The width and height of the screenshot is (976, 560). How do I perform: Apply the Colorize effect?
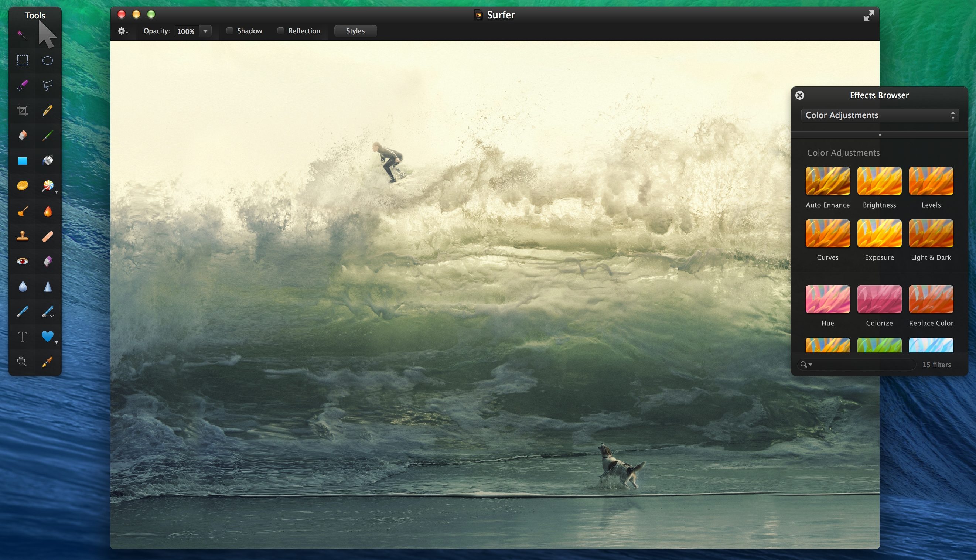(x=880, y=299)
